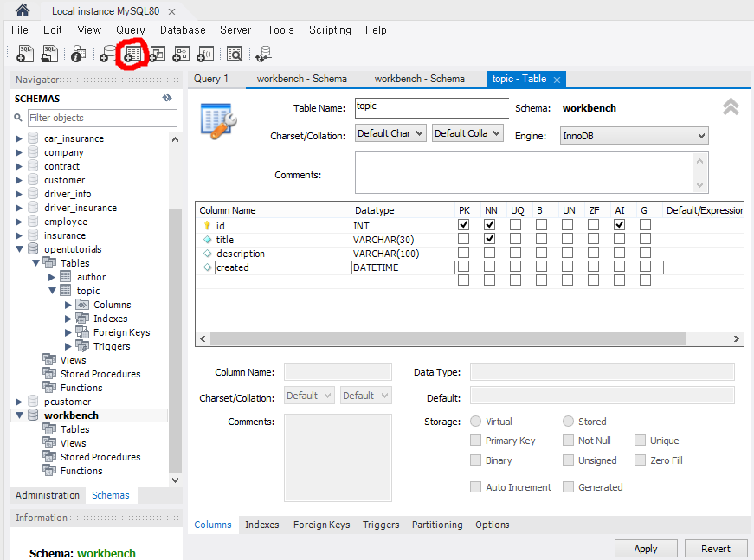Click the home icon at the top left
This screenshot has width=754, height=560.
tap(23, 10)
